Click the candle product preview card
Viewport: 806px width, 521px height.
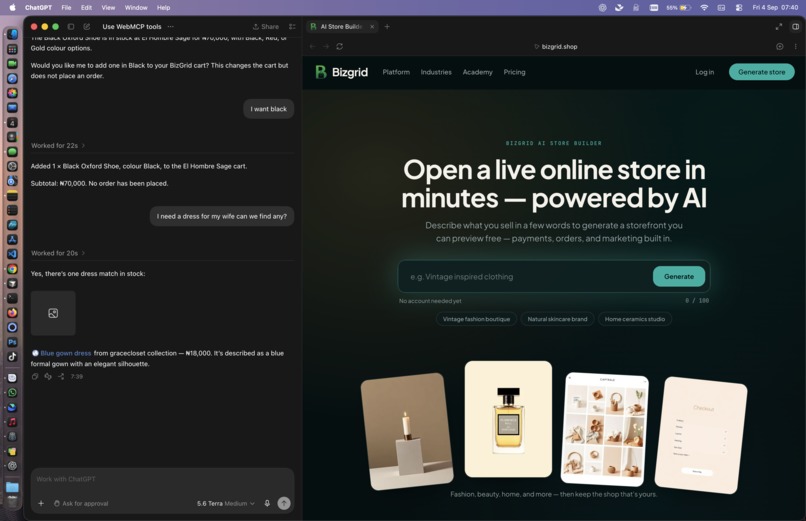pos(407,432)
